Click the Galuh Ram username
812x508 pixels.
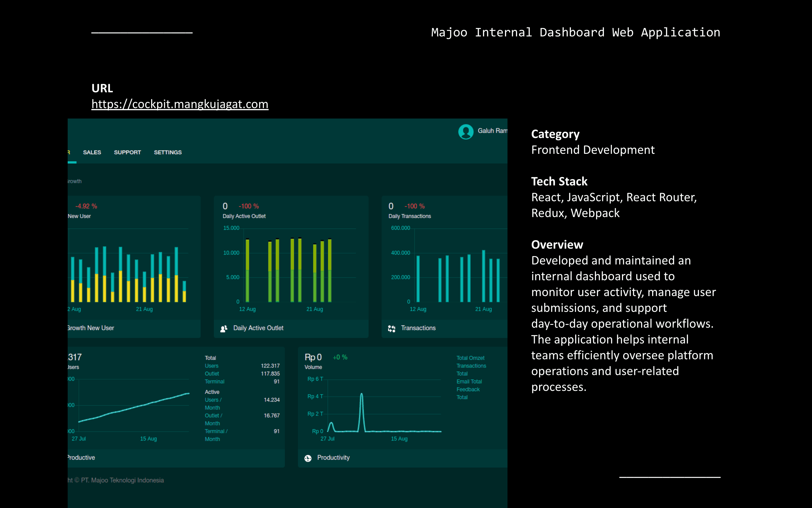492,131
